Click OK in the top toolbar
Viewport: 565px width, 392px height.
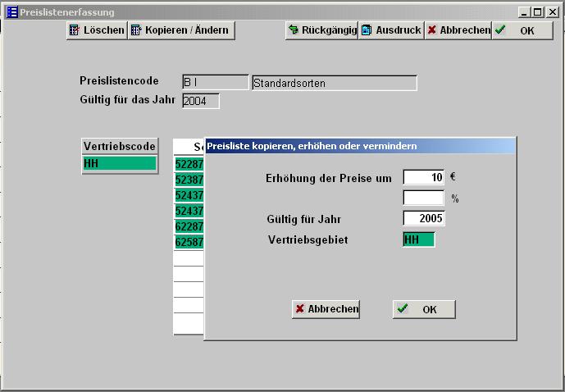tap(521, 30)
